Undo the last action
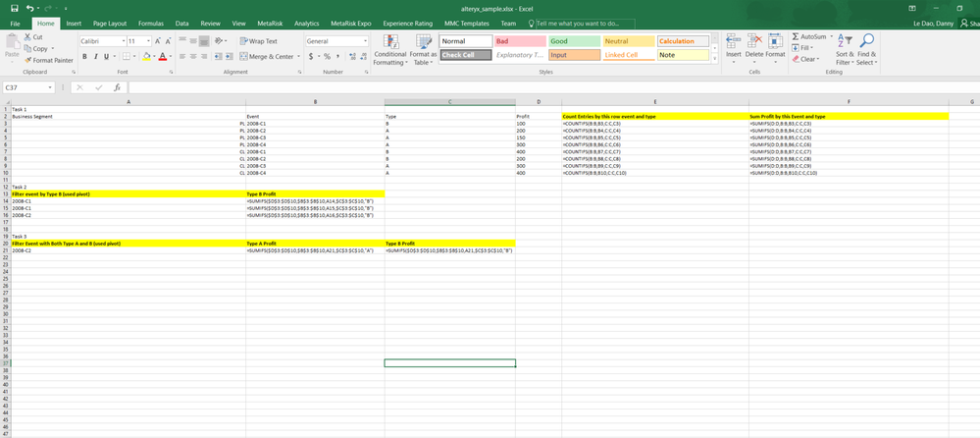Image resolution: width=980 pixels, height=438 pixels. (30, 8)
